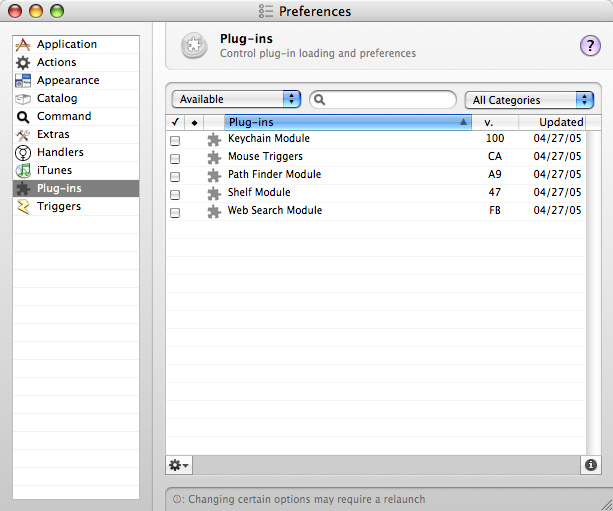Go to the Actions preferences section
The height and width of the screenshot is (511, 613).
[x=56, y=63]
